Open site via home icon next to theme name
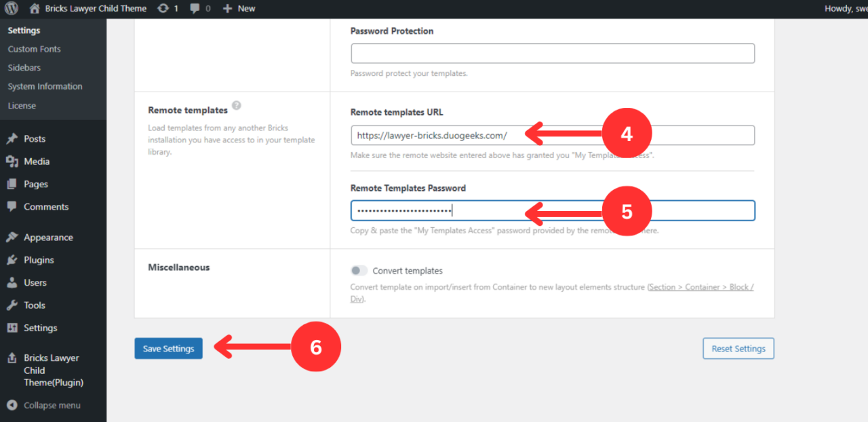This screenshot has width=868, height=422. [x=34, y=8]
